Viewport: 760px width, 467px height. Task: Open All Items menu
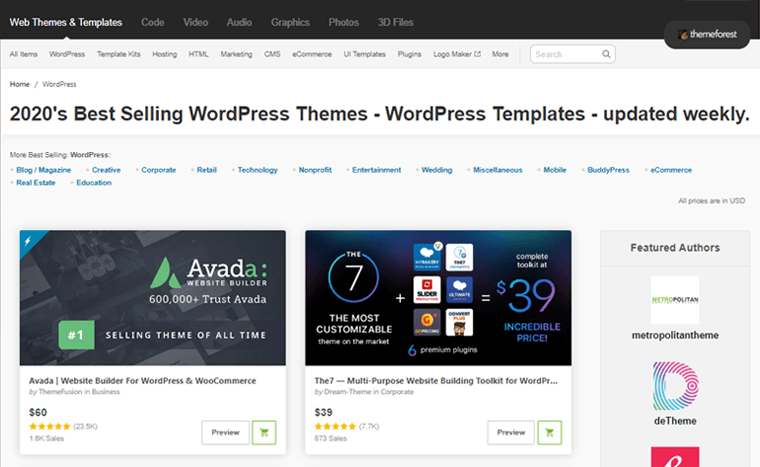[23, 54]
